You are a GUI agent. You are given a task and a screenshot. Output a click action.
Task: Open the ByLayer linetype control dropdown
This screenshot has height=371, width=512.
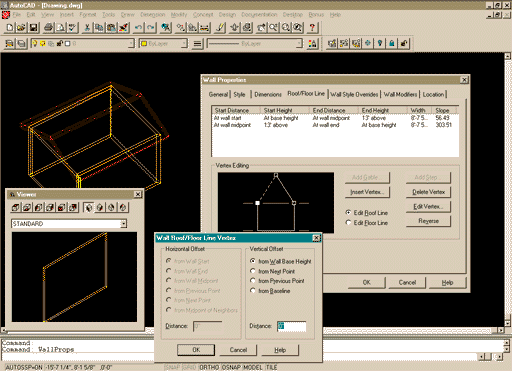(x=300, y=43)
